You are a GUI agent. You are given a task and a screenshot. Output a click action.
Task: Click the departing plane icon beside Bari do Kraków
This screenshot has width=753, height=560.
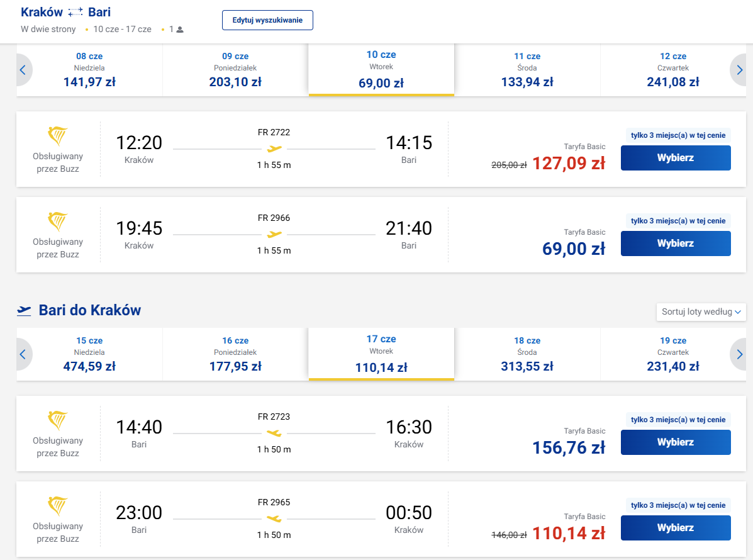(x=25, y=310)
